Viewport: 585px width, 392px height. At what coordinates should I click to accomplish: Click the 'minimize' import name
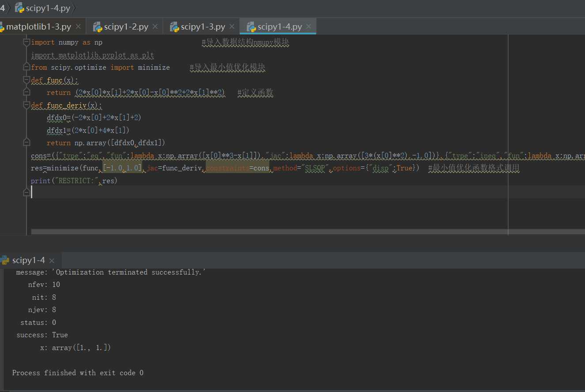click(154, 68)
